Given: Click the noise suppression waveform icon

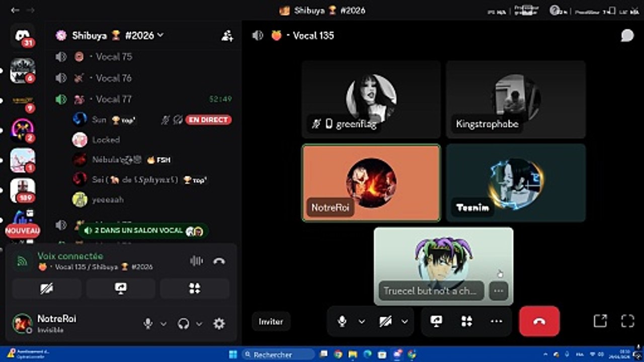Looking at the screenshot, I should pos(196,260).
